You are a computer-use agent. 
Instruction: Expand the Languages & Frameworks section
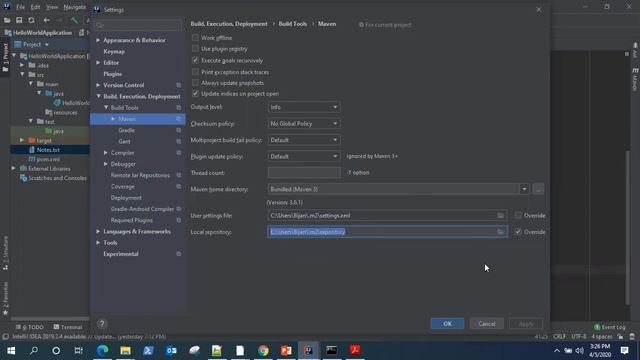pos(98,231)
